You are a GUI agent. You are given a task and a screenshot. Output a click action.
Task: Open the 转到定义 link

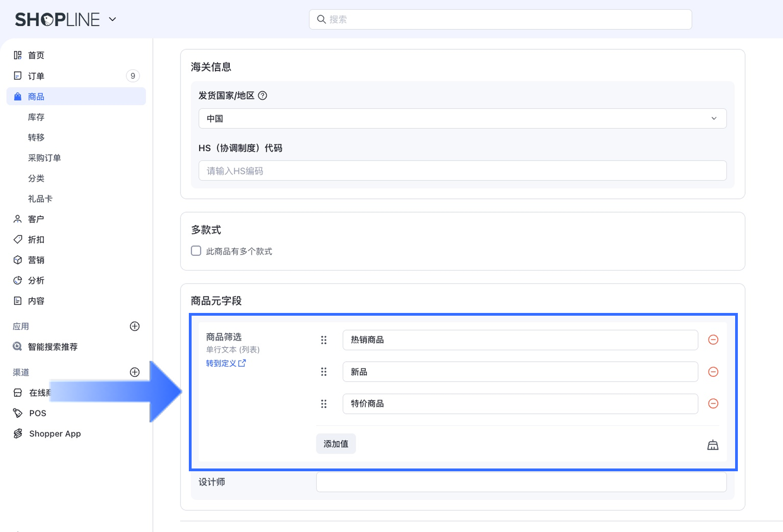click(226, 363)
